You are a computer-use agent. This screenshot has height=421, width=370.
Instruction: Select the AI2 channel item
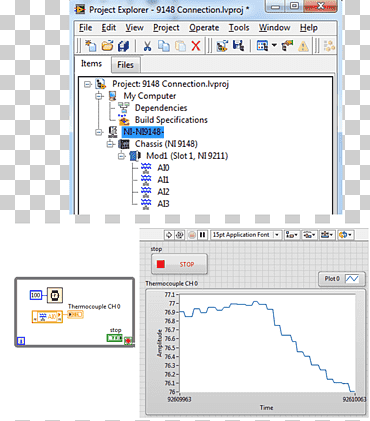[163, 192]
